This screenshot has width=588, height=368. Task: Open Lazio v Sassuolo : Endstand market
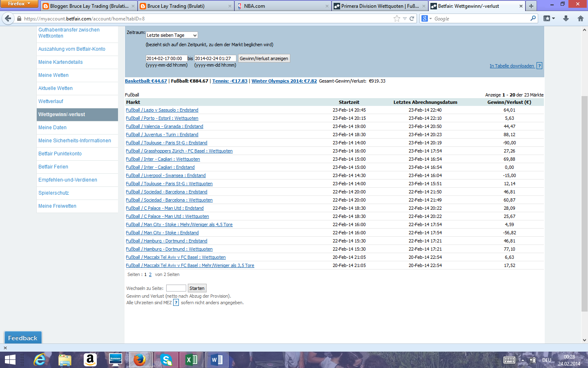tap(162, 110)
